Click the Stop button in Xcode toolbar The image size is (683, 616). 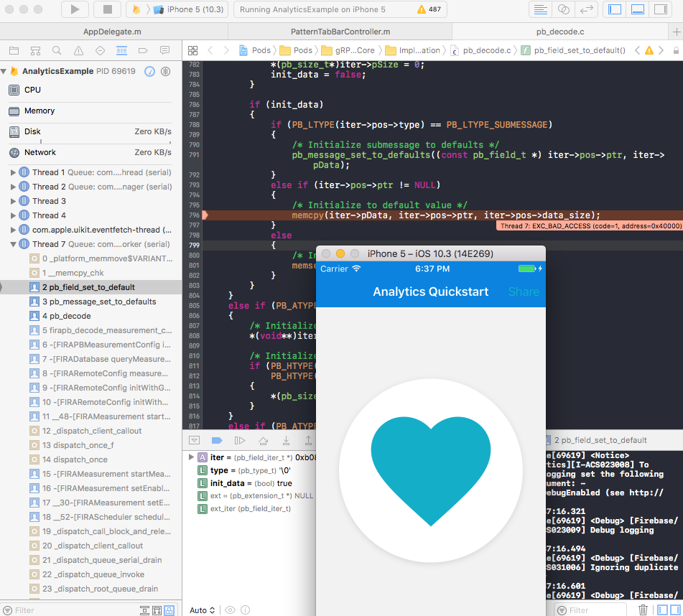point(108,9)
